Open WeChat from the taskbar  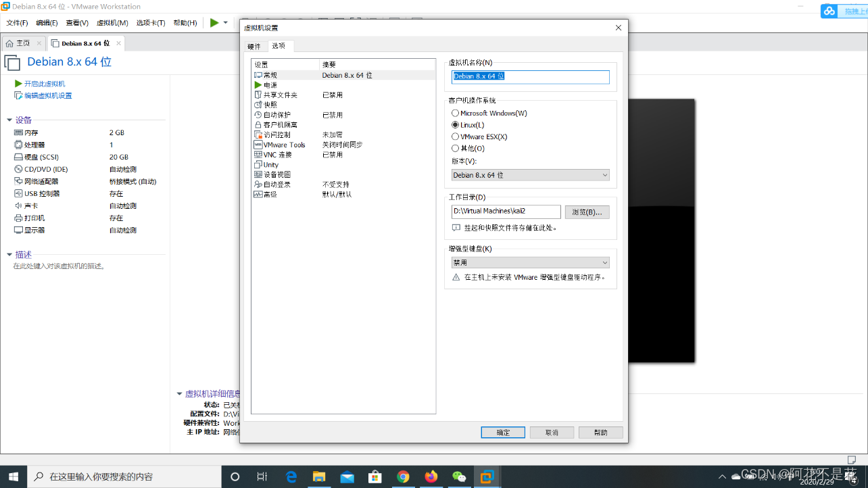(459, 477)
